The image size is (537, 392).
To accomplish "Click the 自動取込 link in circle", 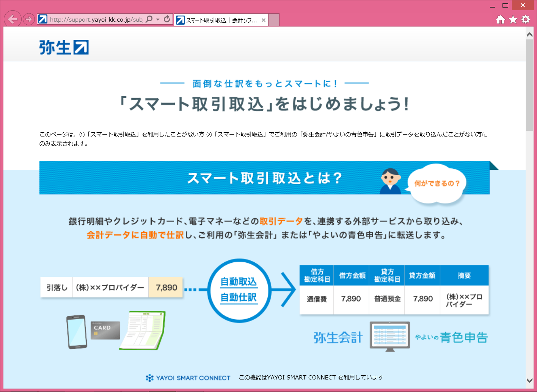I will coord(239,282).
